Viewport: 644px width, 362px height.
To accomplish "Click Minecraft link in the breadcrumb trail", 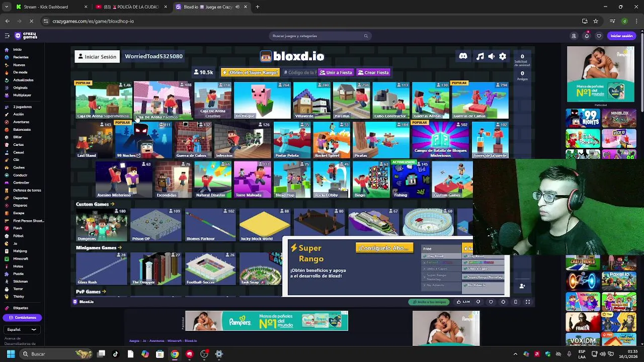I will [x=174, y=341].
